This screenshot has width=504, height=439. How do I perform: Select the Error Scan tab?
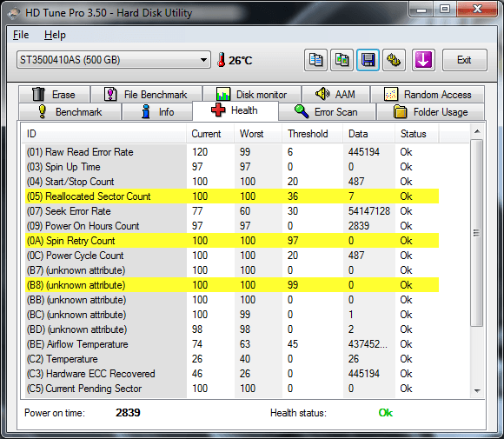[x=327, y=112]
